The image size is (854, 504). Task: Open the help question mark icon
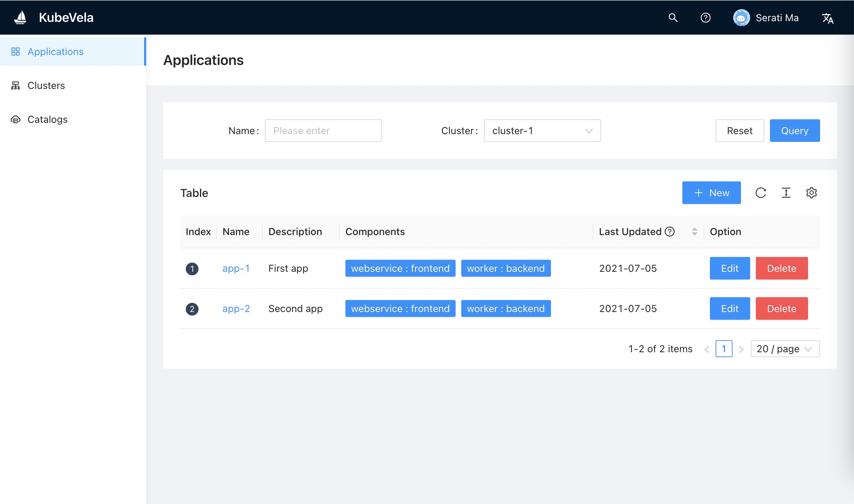point(705,18)
